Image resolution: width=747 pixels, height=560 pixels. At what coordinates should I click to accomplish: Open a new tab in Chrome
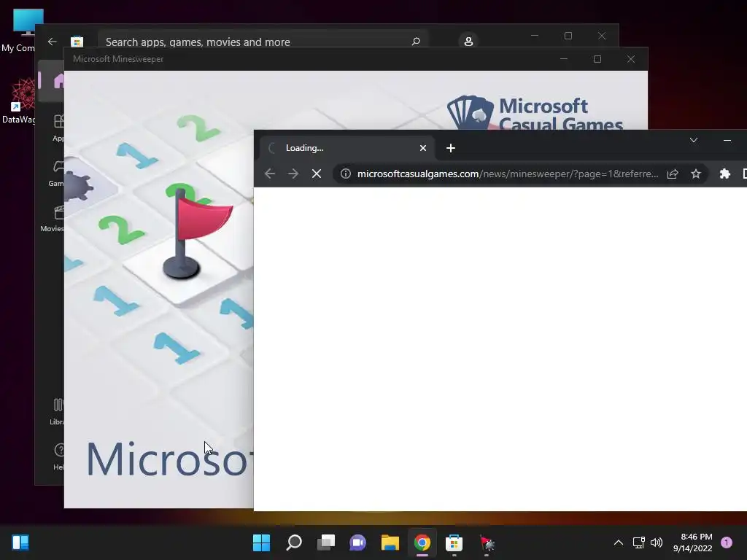[451, 148]
